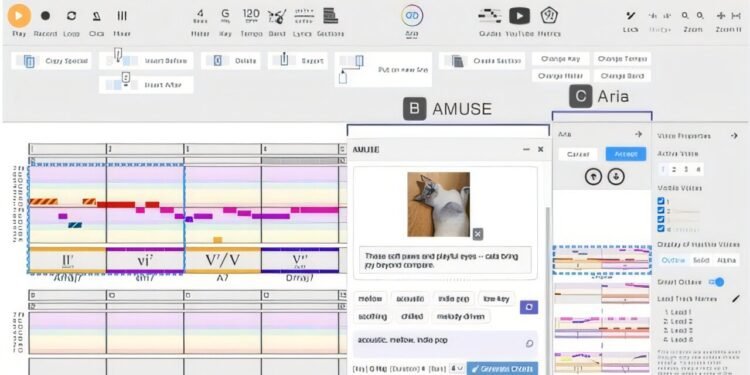Click the Aria circular icon in toolbar

tap(412, 16)
